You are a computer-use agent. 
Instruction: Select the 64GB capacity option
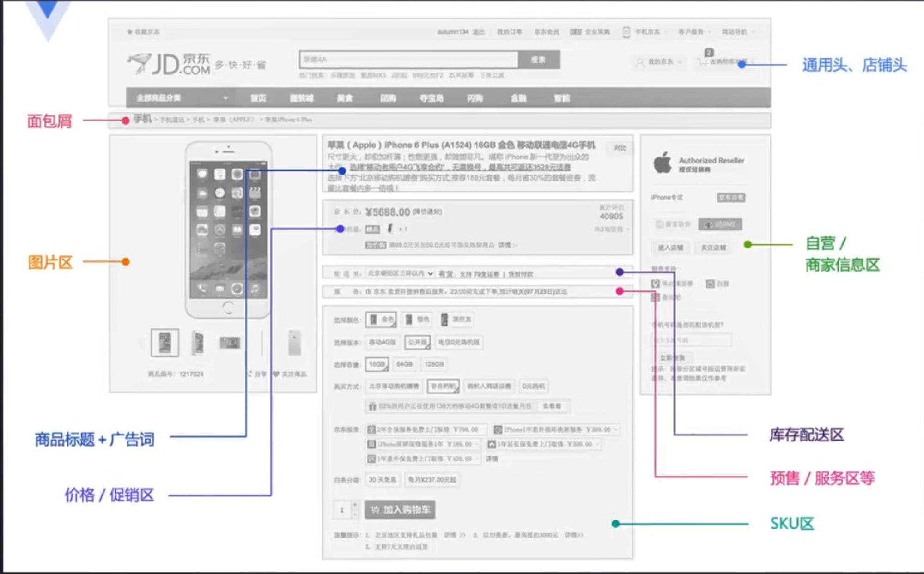coord(404,364)
